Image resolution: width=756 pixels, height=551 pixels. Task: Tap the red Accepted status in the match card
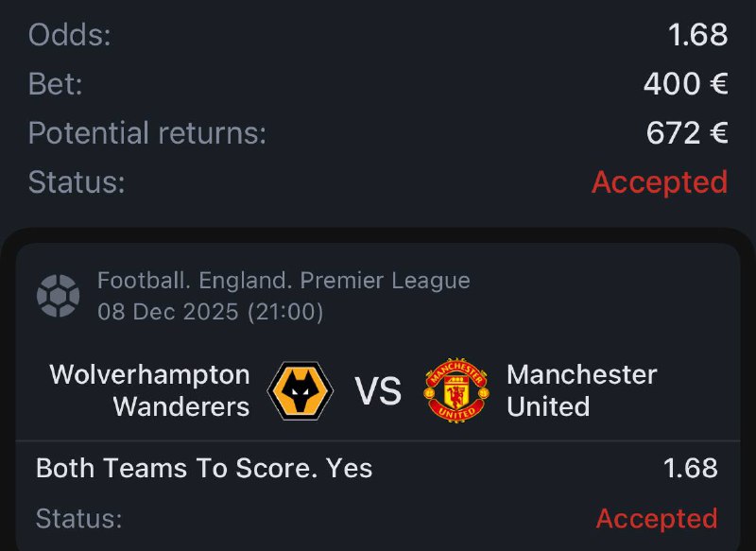tap(656, 518)
